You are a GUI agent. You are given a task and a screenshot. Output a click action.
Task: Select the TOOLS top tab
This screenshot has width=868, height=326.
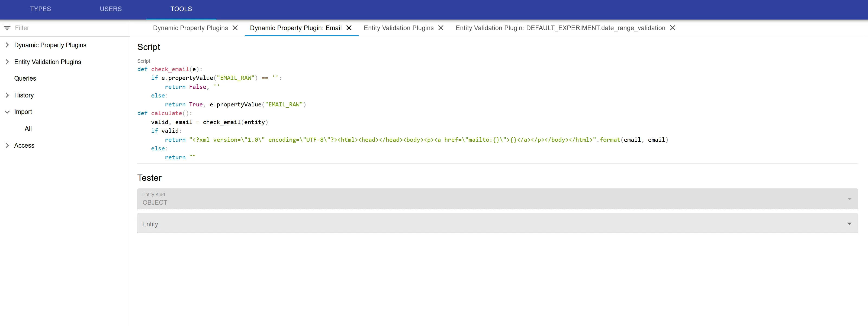pyautogui.click(x=181, y=9)
